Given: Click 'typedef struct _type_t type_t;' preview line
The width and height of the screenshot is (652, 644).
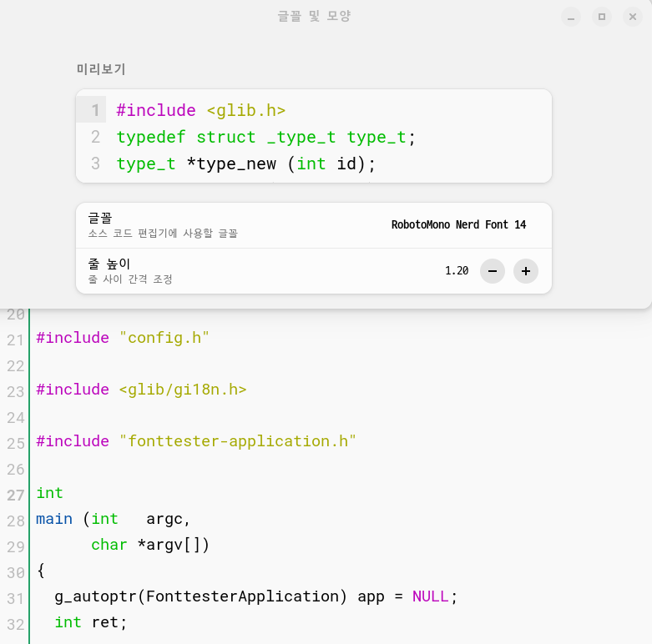Looking at the screenshot, I should point(265,137).
